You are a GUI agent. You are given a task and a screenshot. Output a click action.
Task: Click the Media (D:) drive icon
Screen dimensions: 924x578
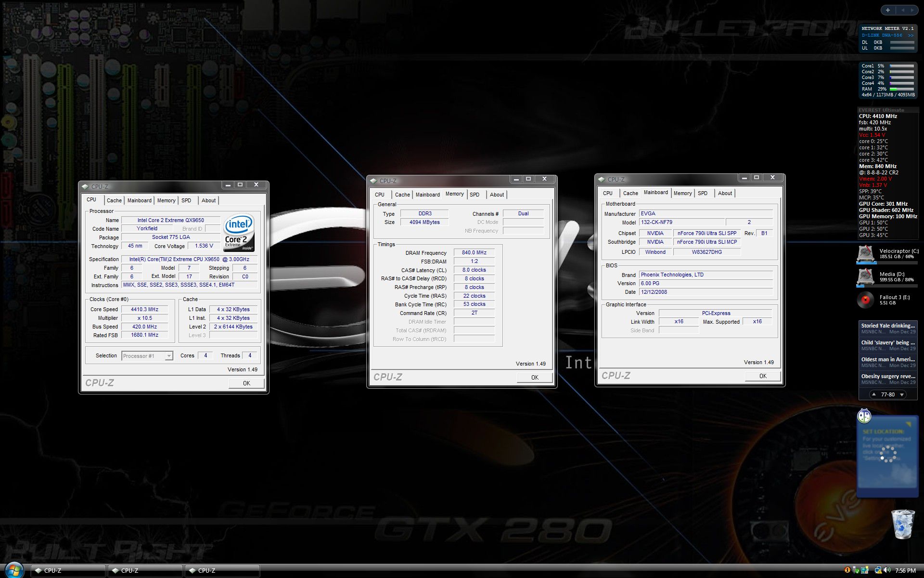[x=865, y=276]
